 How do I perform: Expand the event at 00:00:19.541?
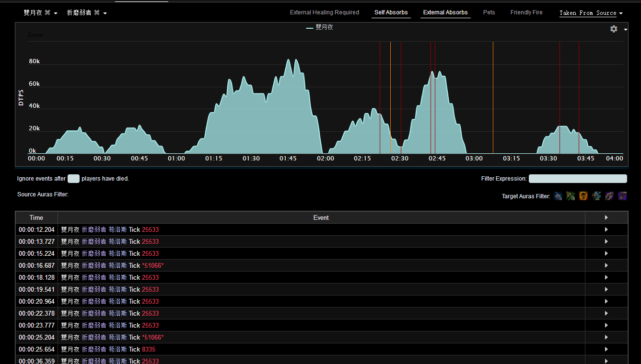[x=606, y=289]
